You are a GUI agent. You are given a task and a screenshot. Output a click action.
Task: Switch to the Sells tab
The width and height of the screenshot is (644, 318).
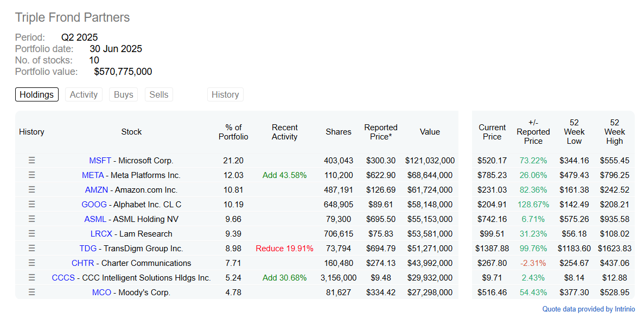(x=159, y=94)
